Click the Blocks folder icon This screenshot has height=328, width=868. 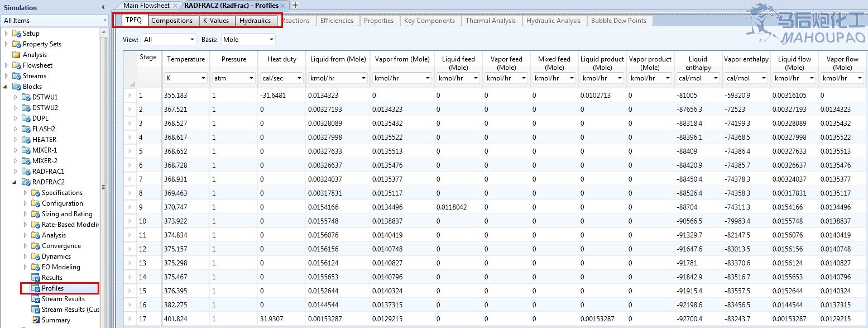(16, 87)
